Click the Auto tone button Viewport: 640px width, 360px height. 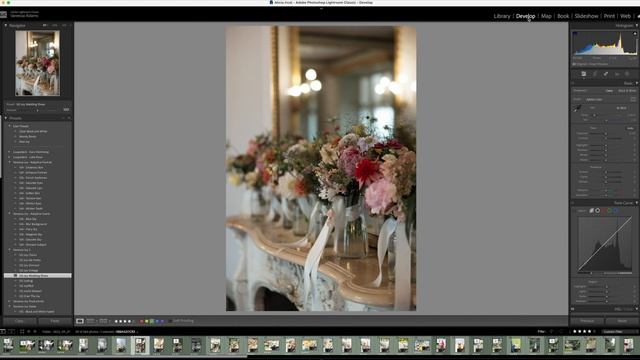[x=630, y=128]
